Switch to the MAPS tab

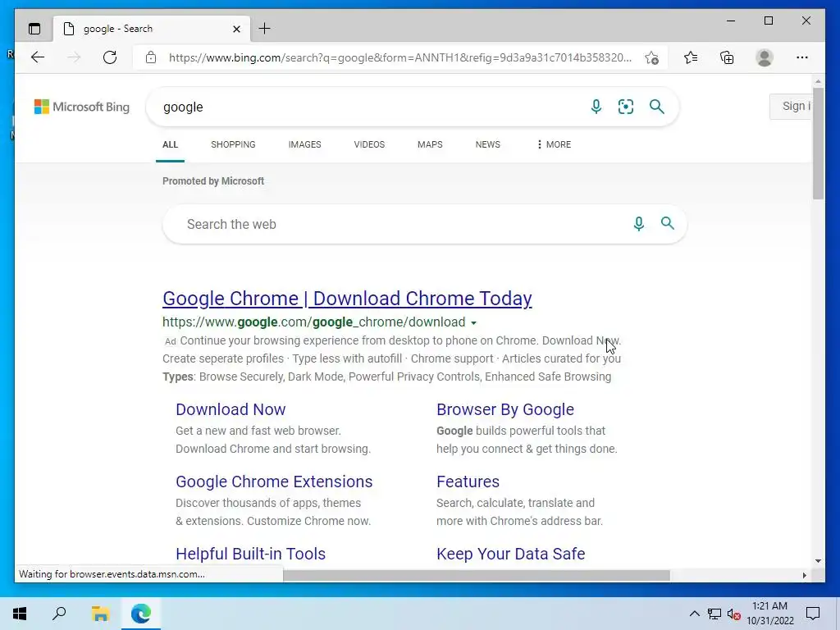[x=430, y=144]
